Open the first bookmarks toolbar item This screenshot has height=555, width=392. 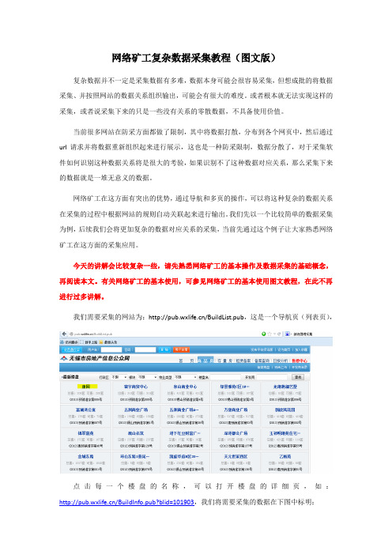point(69,342)
